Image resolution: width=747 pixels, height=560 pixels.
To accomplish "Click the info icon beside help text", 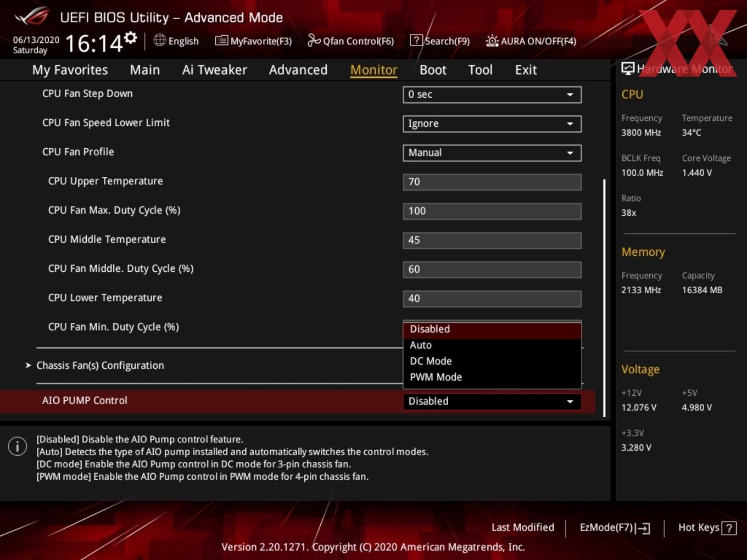I will tap(18, 446).
